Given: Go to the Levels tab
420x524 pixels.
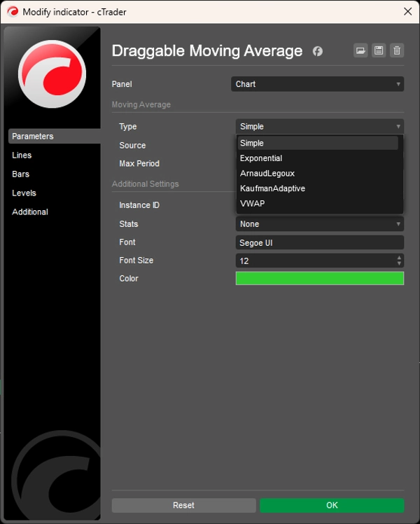Looking at the screenshot, I should [24, 193].
